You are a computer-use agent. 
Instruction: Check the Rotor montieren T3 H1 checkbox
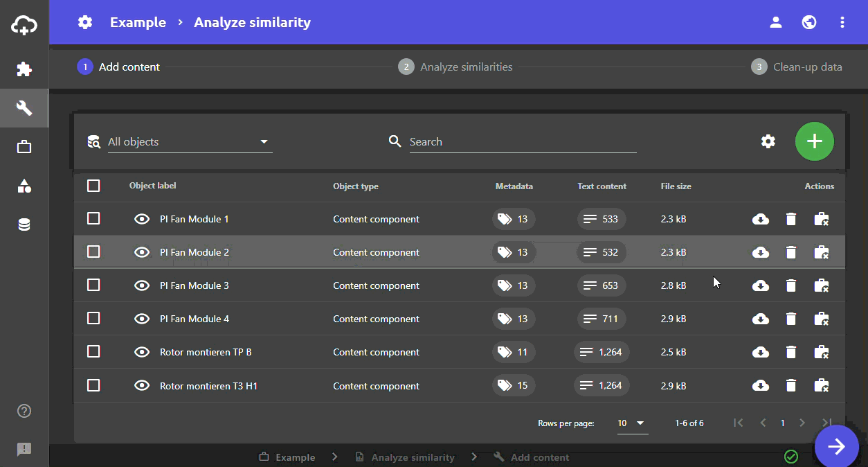point(93,385)
